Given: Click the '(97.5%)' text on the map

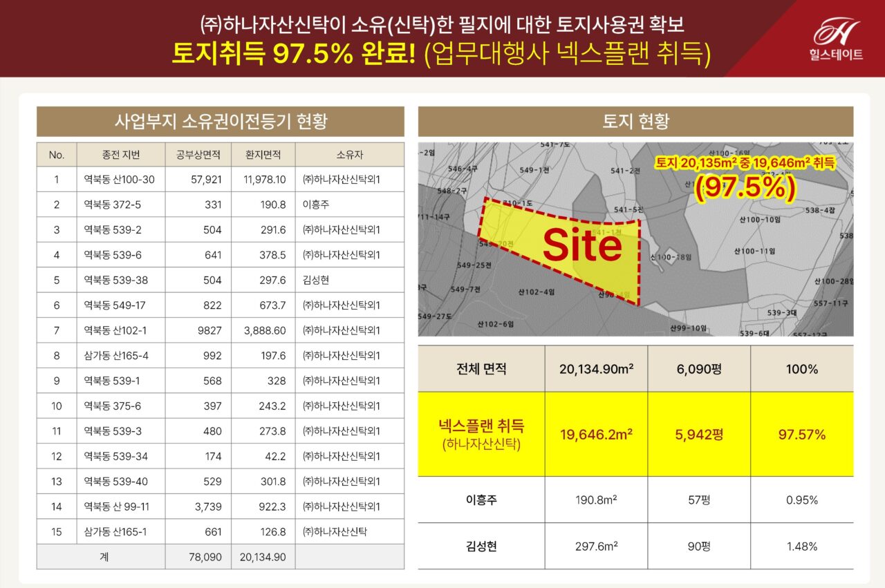Looking at the screenshot, I should coord(745,188).
